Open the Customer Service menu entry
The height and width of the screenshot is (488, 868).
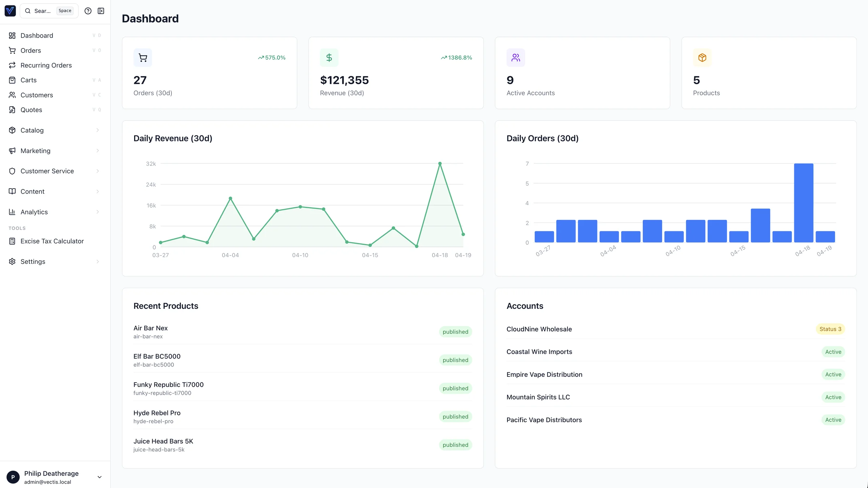[47, 171]
